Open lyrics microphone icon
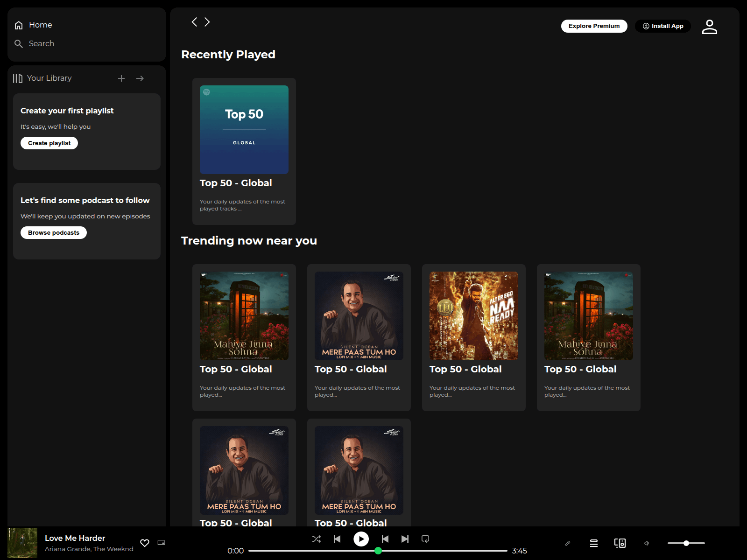This screenshot has width=747, height=560. click(568, 543)
